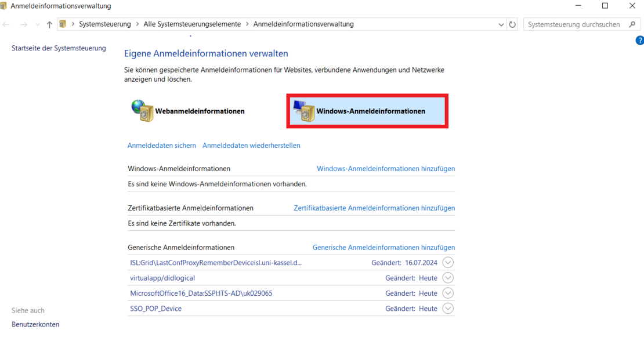
Task: Select the Windows-Anmeldeinformationen vault icon
Action: coord(305,111)
